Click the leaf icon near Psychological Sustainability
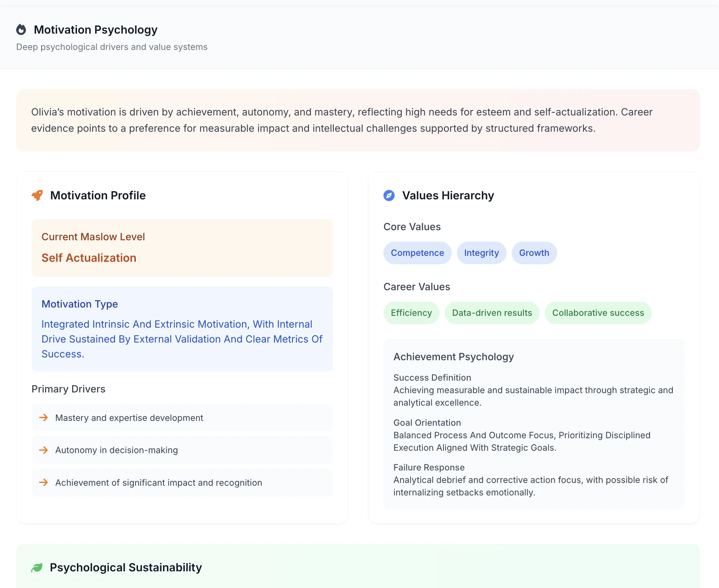This screenshot has height=588, width=719. click(x=37, y=568)
